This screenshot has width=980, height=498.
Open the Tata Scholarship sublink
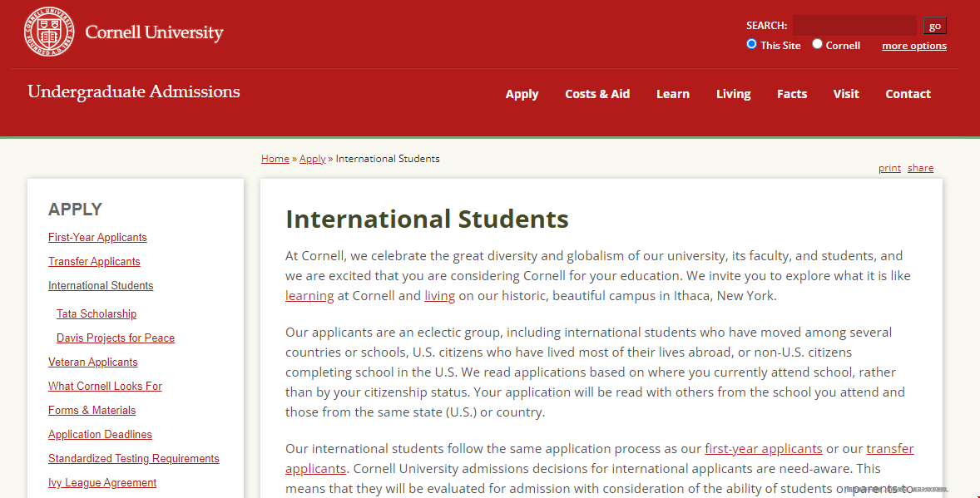(x=97, y=313)
